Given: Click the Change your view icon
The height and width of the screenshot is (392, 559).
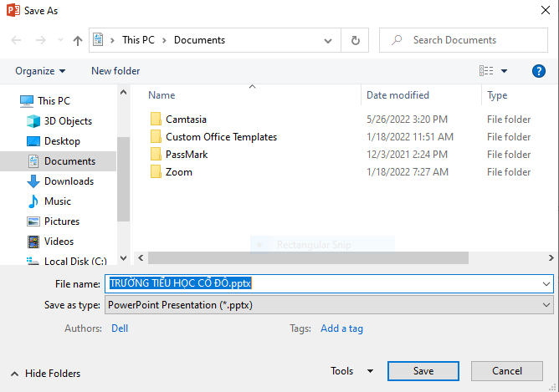Looking at the screenshot, I should 486,71.
